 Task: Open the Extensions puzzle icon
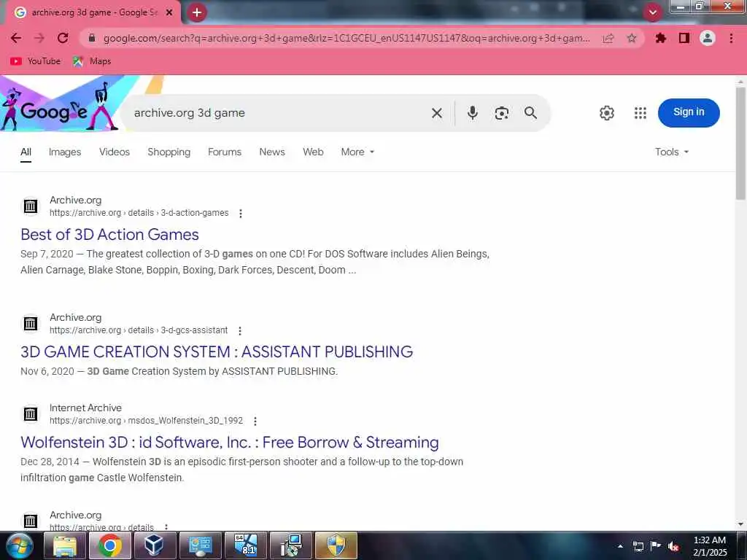tap(661, 38)
